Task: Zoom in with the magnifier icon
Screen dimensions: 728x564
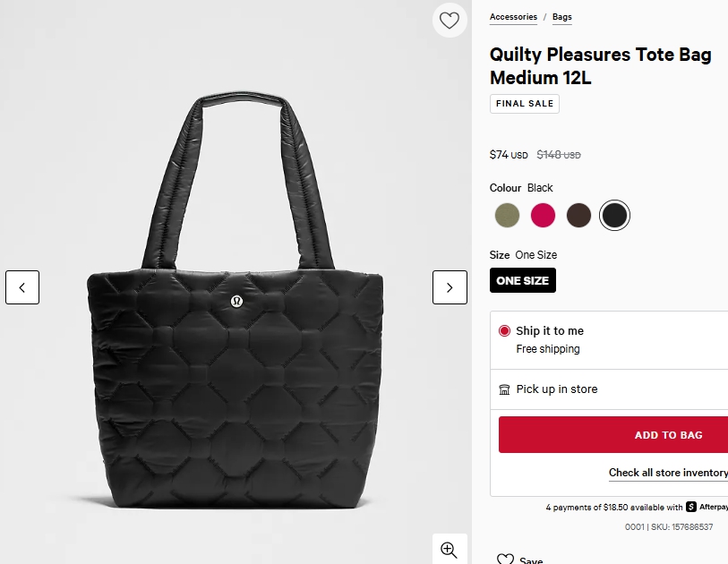Action: pyautogui.click(x=449, y=550)
